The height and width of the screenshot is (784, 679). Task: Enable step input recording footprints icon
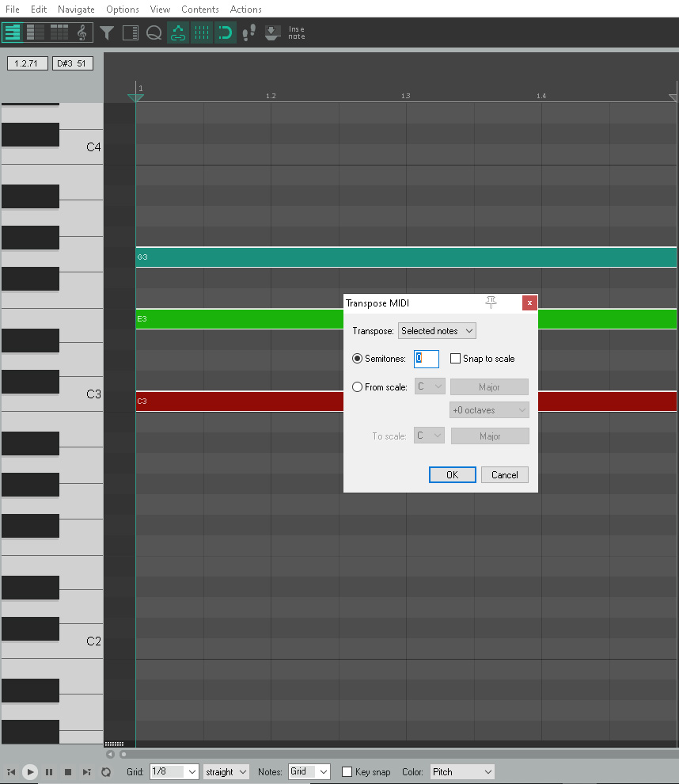click(x=248, y=32)
